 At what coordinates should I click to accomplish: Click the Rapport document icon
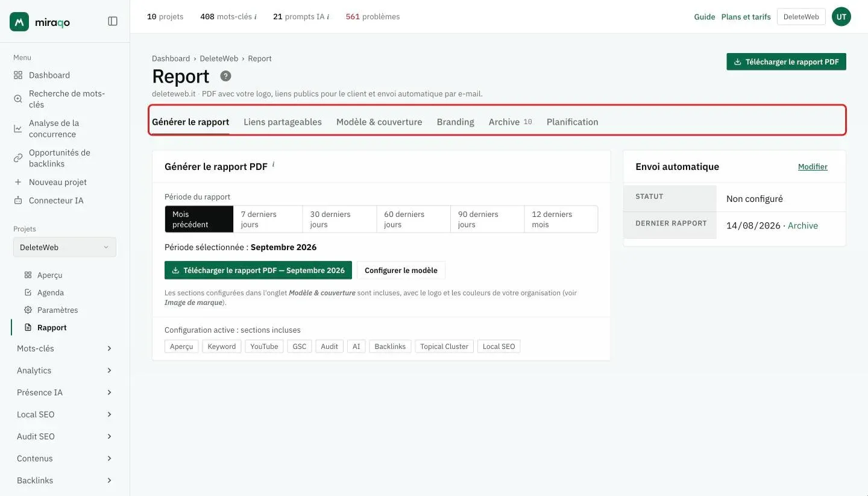(x=28, y=327)
